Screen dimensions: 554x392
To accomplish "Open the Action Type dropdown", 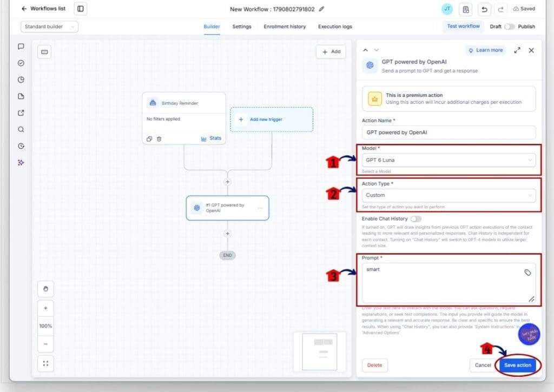I will tap(449, 195).
